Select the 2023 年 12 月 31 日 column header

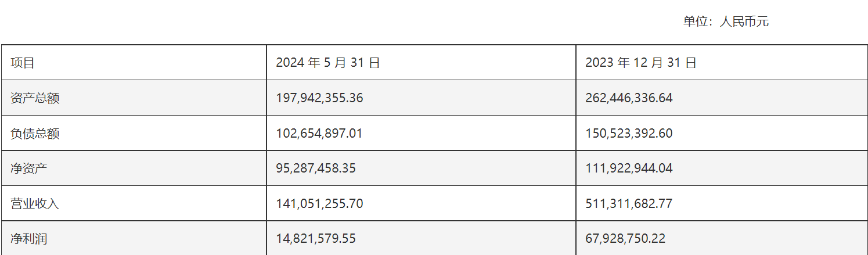tap(640, 63)
